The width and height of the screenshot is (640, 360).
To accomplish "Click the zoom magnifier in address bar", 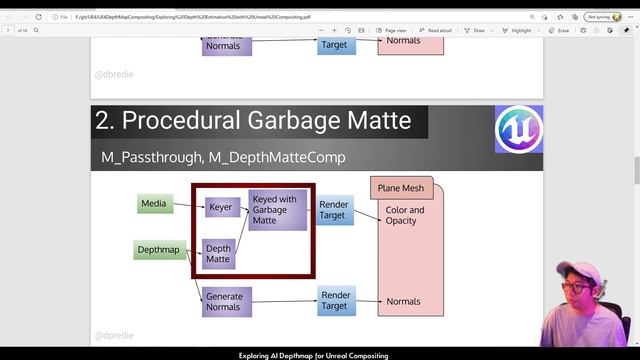I will (x=532, y=17).
